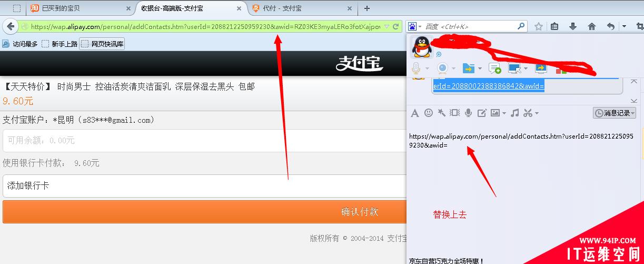Expand the file transfer options dropdown

pos(480,69)
